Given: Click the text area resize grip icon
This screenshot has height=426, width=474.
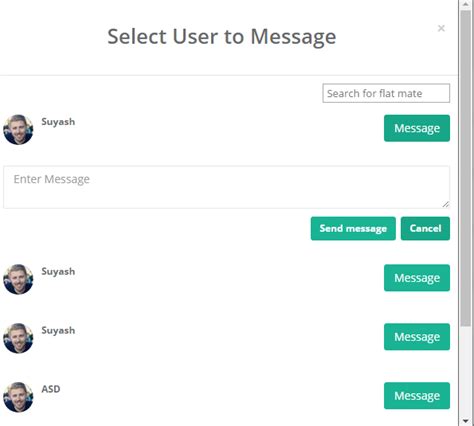Looking at the screenshot, I should pyautogui.click(x=446, y=204).
